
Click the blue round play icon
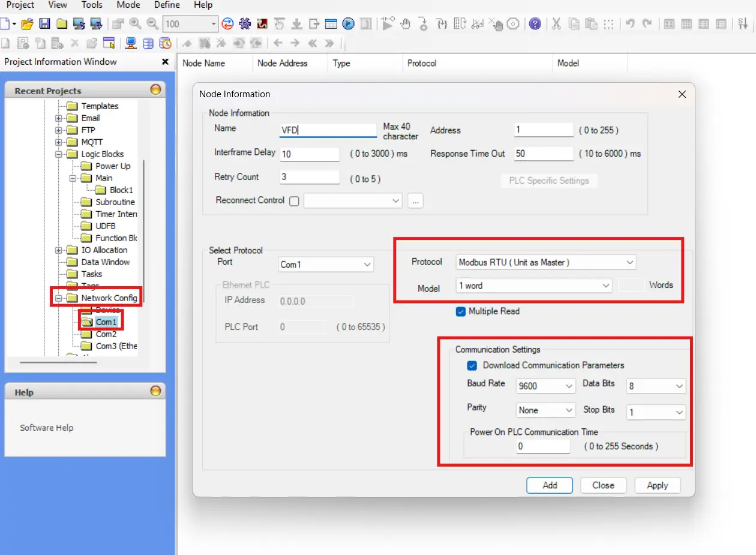pos(349,24)
